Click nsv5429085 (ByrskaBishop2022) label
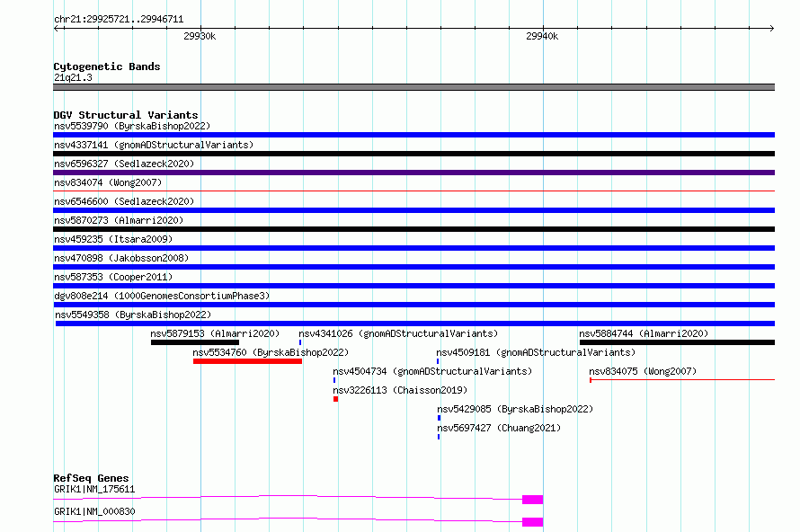The width and height of the screenshot is (800, 532). click(x=515, y=409)
